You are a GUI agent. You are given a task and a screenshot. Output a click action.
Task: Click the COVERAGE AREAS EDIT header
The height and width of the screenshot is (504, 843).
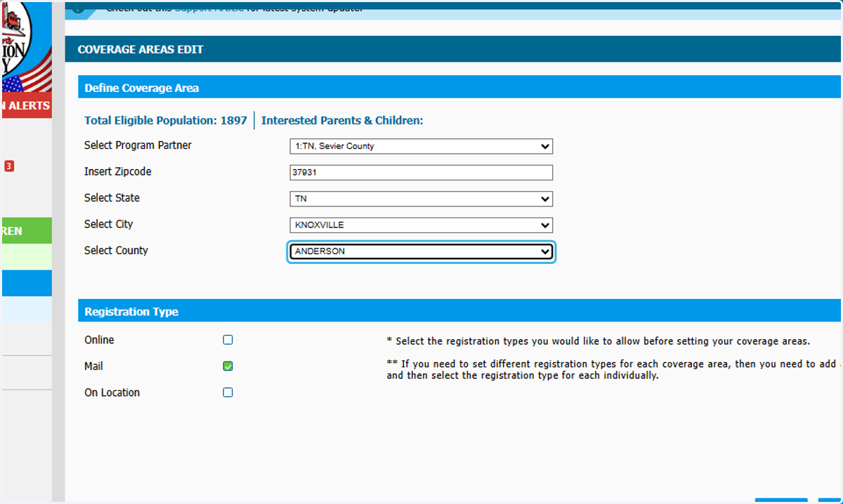click(453, 49)
